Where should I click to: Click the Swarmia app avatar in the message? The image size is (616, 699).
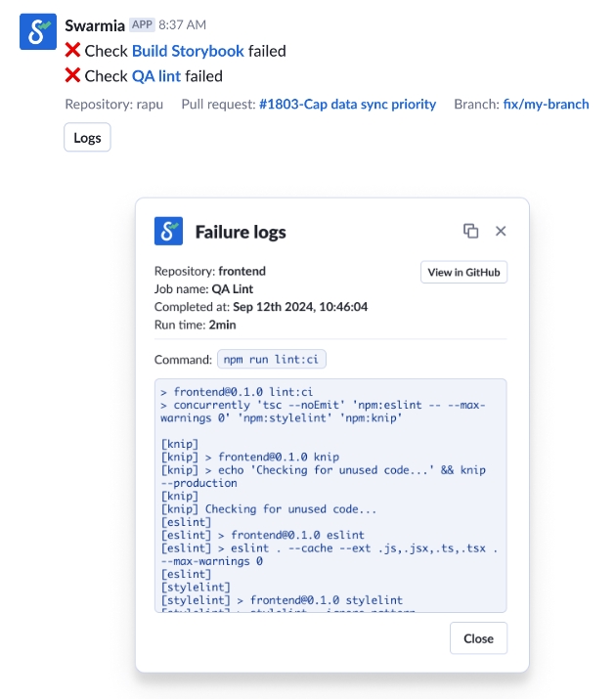pyautogui.click(x=37, y=32)
